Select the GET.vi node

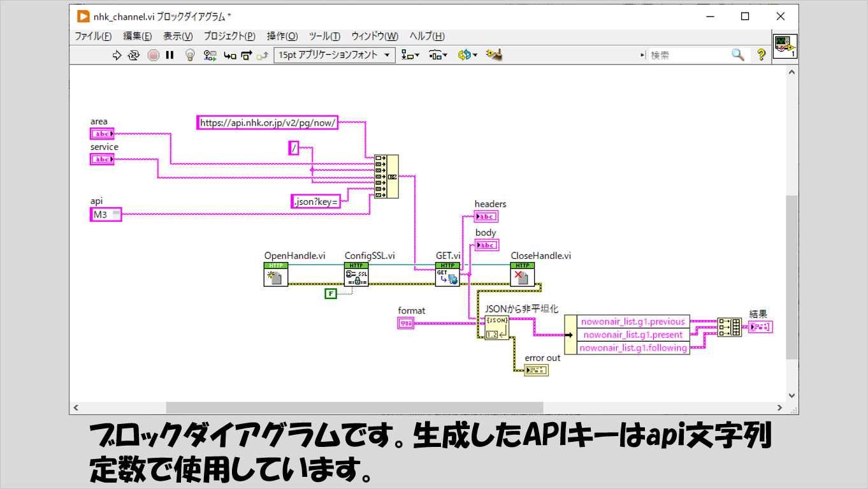coord(447,274)
